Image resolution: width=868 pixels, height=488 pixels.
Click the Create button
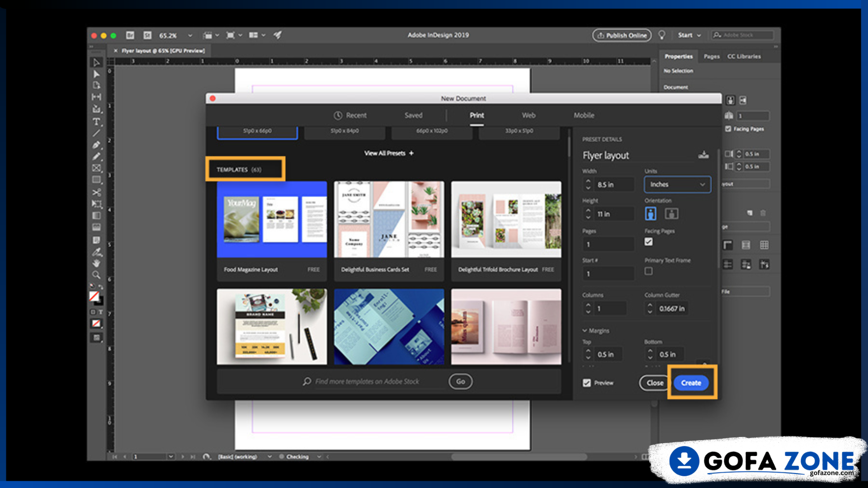[691, 383]
